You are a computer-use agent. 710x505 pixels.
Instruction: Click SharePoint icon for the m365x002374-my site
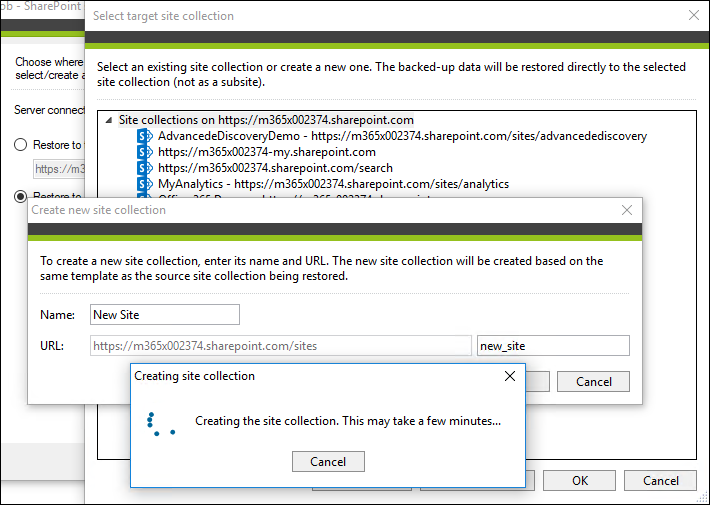point(143,152)
